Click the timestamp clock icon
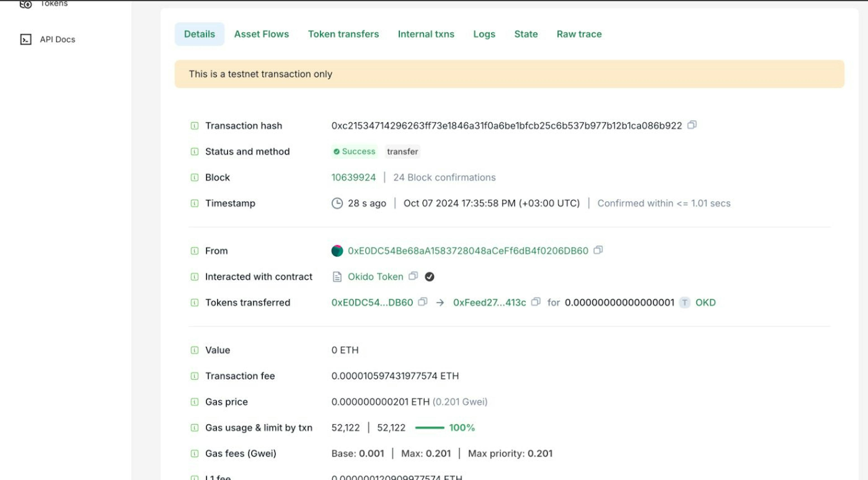This screenshot has height=480, width=868. (336, 203)
